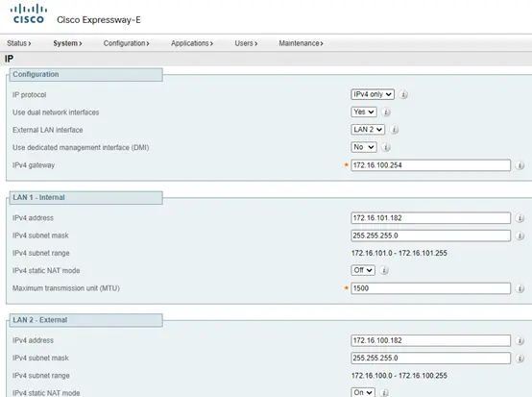Click the Configuration section header
This screenshot has height=397, width=532.
tap(86, 75)
